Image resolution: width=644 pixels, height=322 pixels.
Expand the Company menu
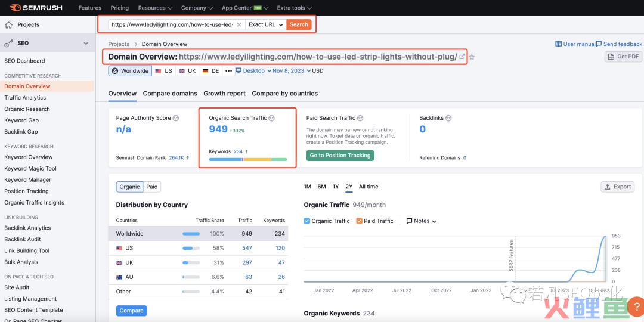coord(197,8)
